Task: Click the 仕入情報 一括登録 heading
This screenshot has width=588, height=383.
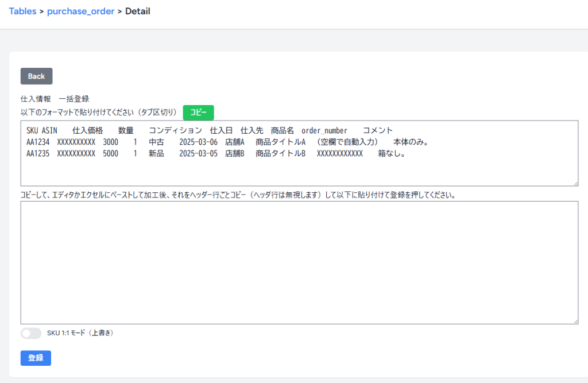Action: point(55,99)
